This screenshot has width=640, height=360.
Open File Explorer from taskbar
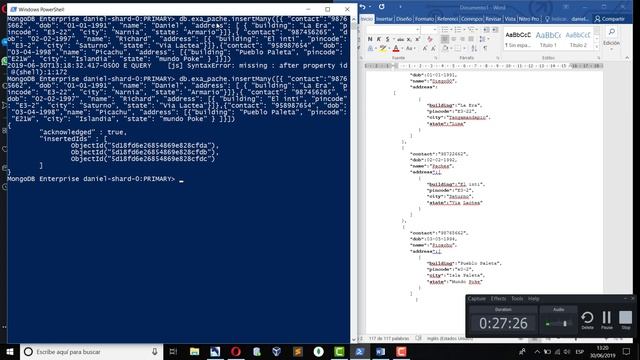pyautogui.click(x=195, y=351)
